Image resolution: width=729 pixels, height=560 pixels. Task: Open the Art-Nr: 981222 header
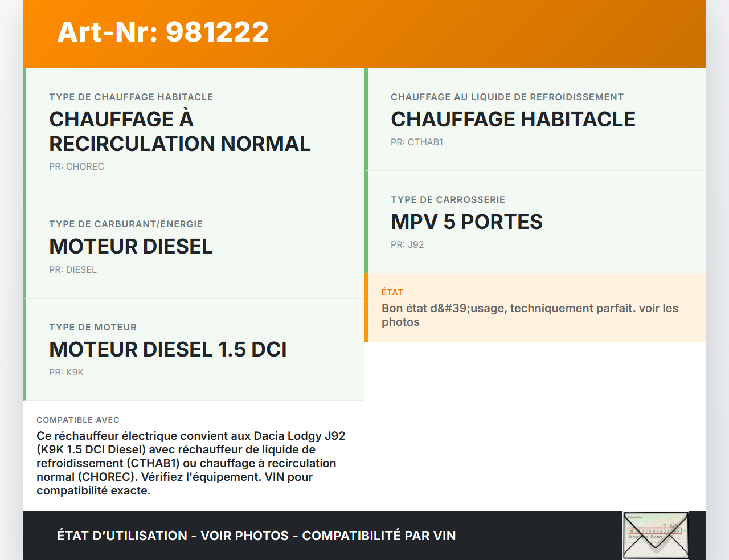point(163,32)
